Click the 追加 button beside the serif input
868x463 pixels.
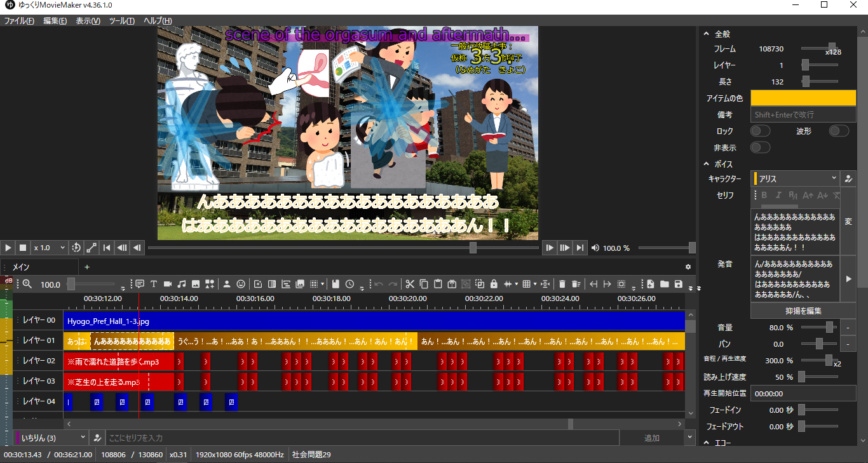pyautogui.click(x=651, y=438)
